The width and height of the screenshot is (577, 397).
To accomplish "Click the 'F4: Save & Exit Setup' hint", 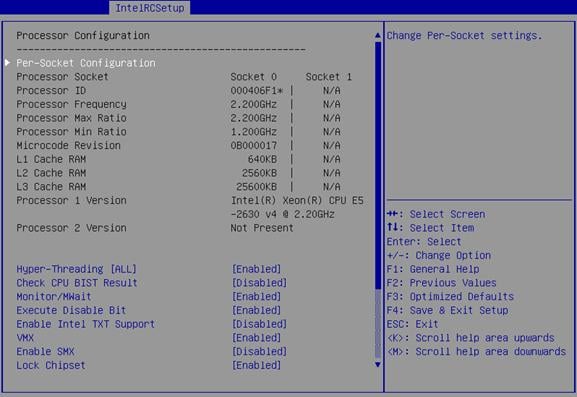I will tap(447, 311).
